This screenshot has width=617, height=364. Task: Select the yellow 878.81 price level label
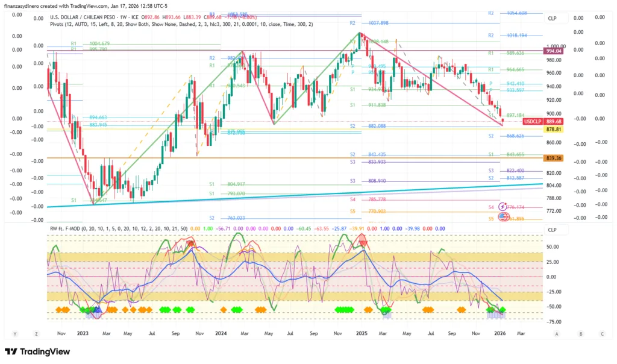tap(553, 130)
